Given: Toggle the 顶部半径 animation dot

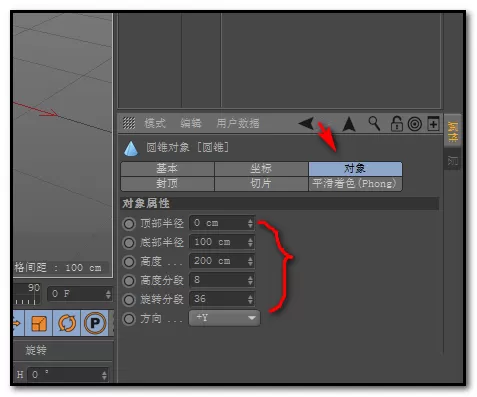Looking at the screenshot, I should point(129,224).
